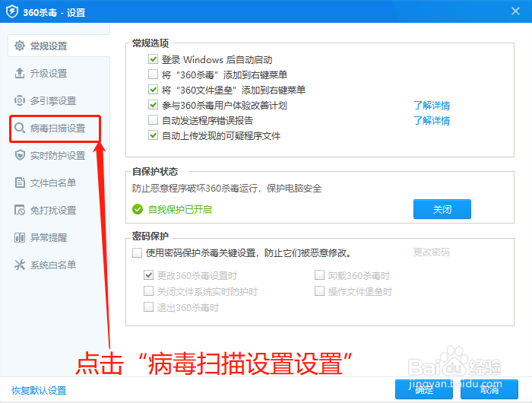The image size is (532, 403).
Task: Click the green check icon of 自我保护已开启
Action: tap(138, 209)
